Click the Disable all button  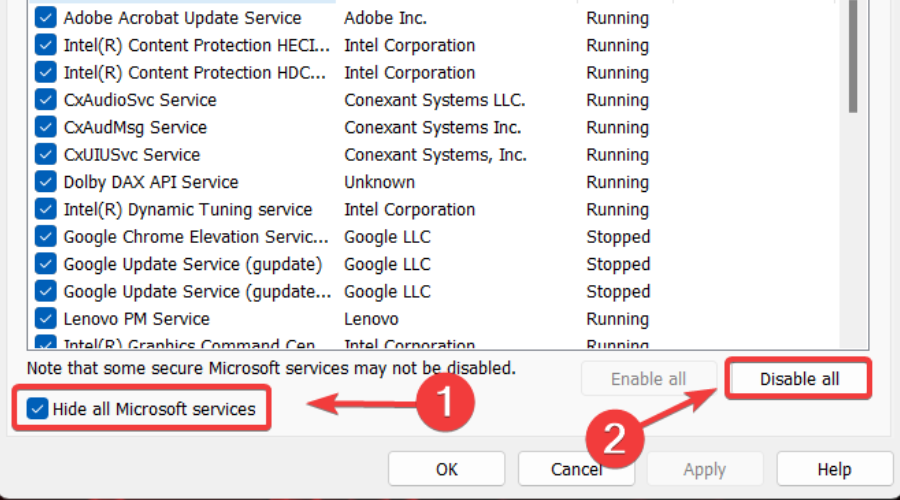pos(799,379)
